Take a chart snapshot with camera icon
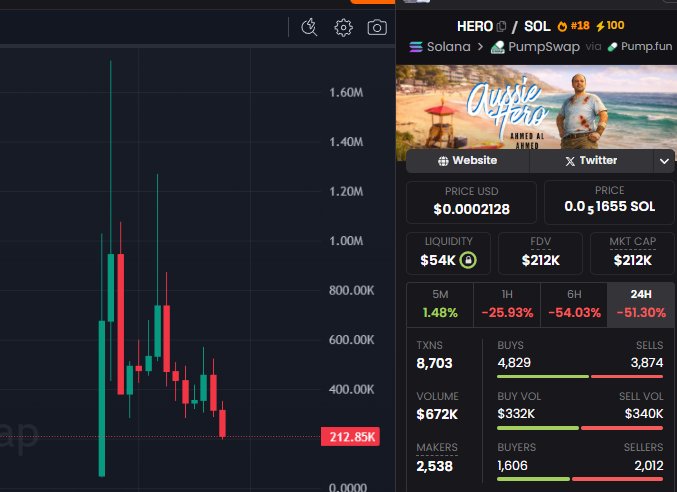The width and height of the screenshot is (677, 492). point(377,28)
